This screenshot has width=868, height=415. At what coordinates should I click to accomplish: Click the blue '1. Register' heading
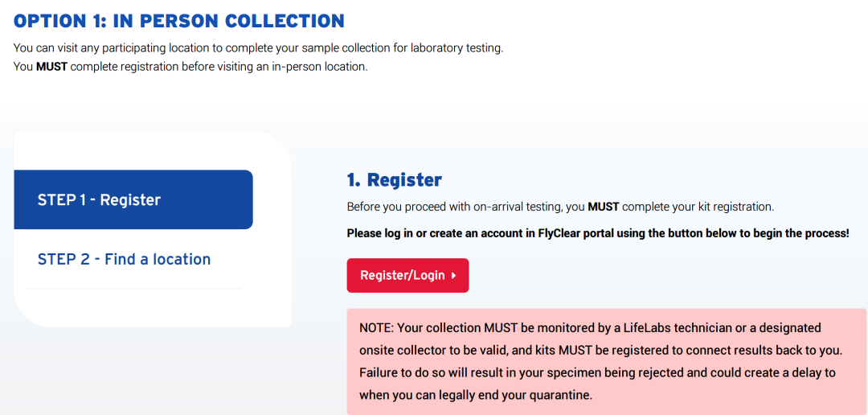coord(394,180)
